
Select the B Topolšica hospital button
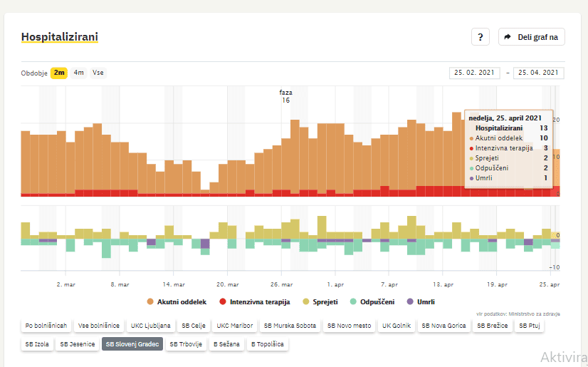pyautogui.click(x=268, y=343)
